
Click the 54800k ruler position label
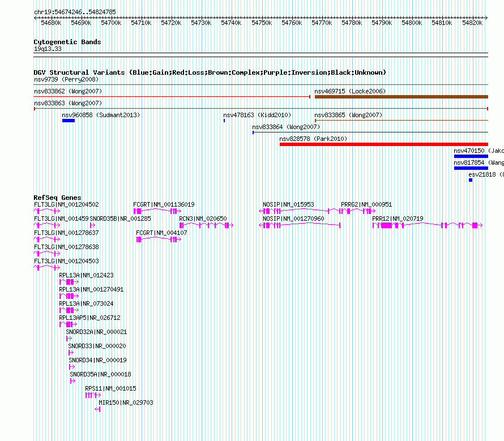click(x=412, y=23)
